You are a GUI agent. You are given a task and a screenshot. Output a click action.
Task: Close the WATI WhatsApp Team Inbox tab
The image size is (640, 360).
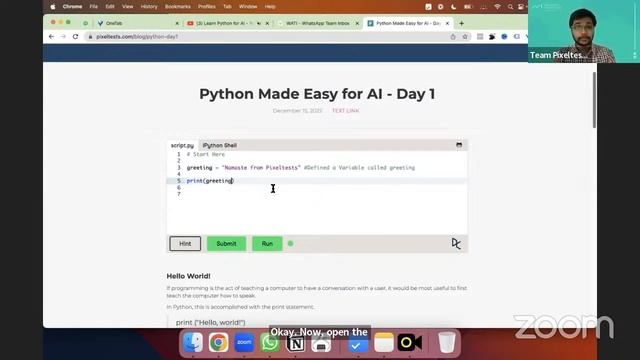pos(357,24)
